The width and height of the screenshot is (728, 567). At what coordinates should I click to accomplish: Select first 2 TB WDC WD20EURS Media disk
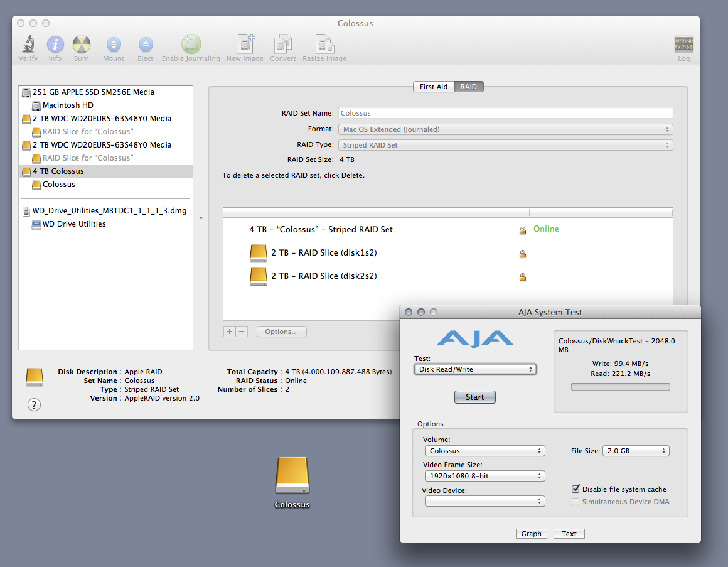106,119
